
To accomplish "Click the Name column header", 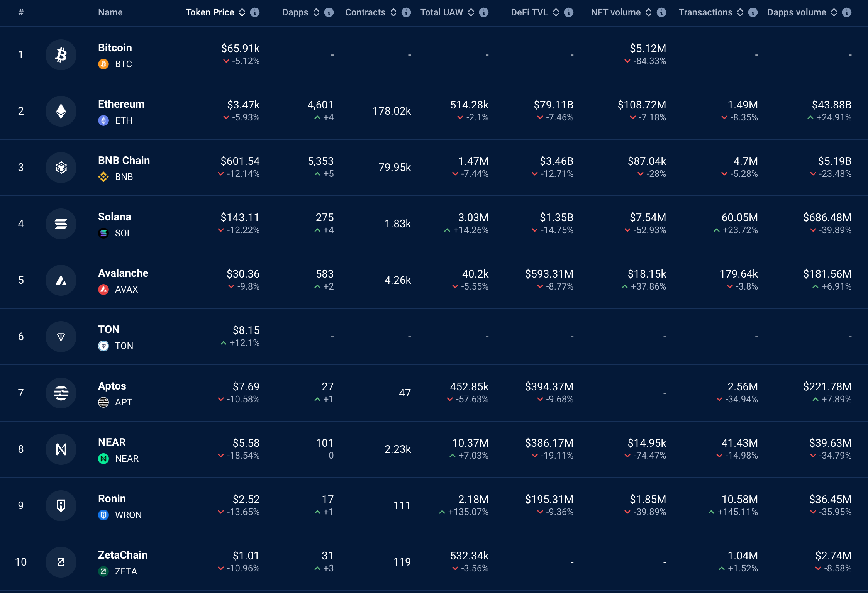I will 110,12.
